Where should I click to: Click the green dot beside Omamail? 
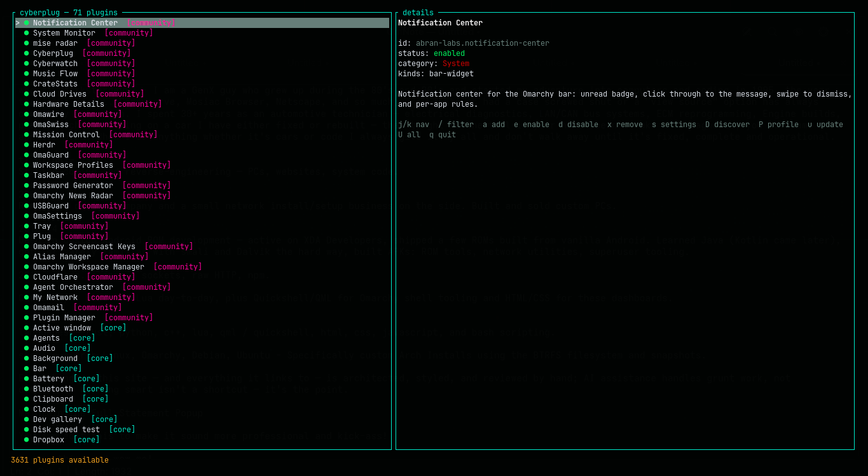click(x=27, y=308)
